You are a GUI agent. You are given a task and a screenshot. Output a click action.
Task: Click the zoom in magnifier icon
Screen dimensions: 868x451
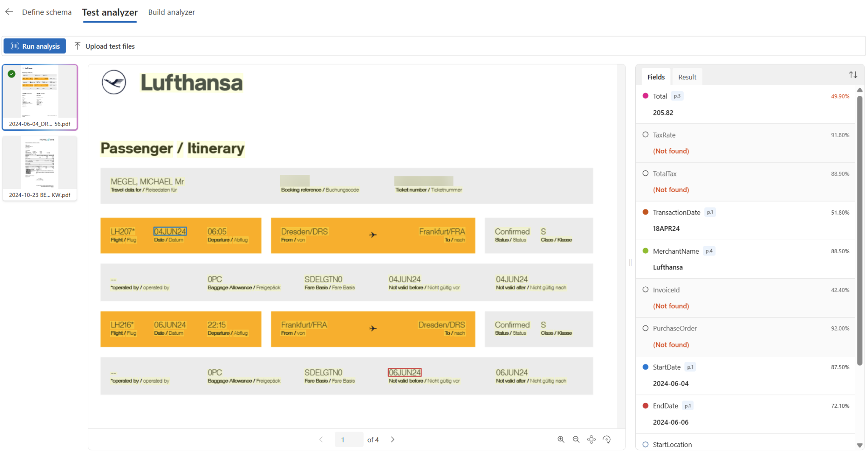[x=561, y=440]
